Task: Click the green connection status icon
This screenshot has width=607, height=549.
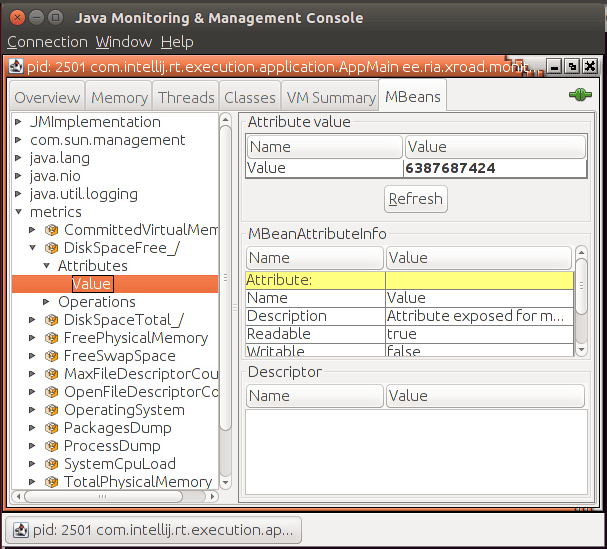Action: click(x=578, y=96)
